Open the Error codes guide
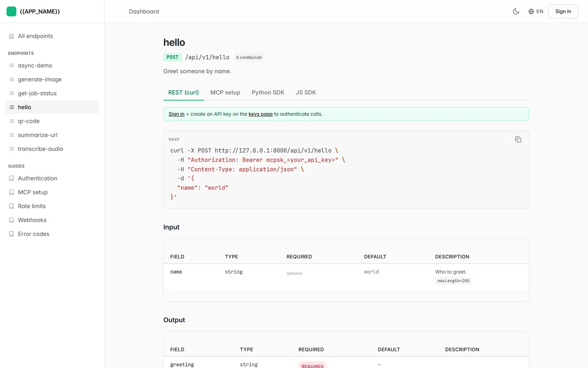588x368 pixels. click(x=52, y=234)
